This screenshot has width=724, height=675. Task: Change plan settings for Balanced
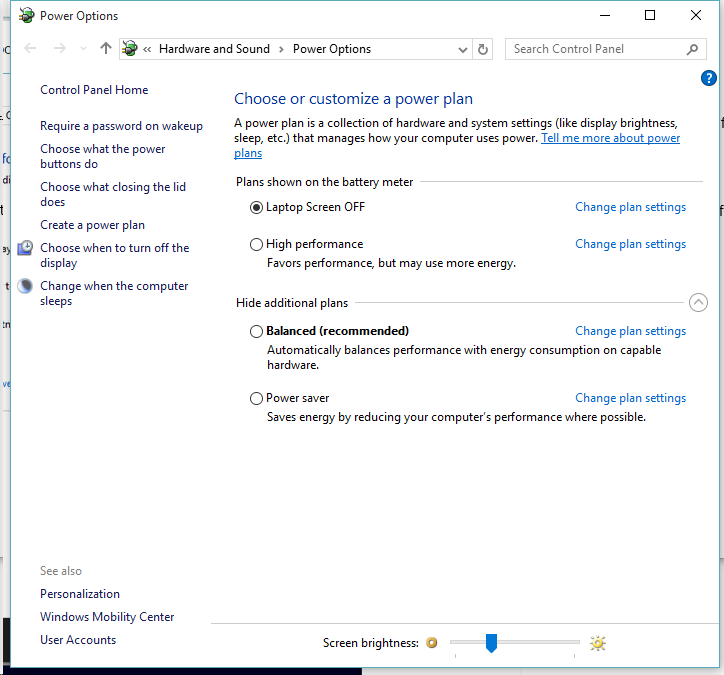point(630,331)
